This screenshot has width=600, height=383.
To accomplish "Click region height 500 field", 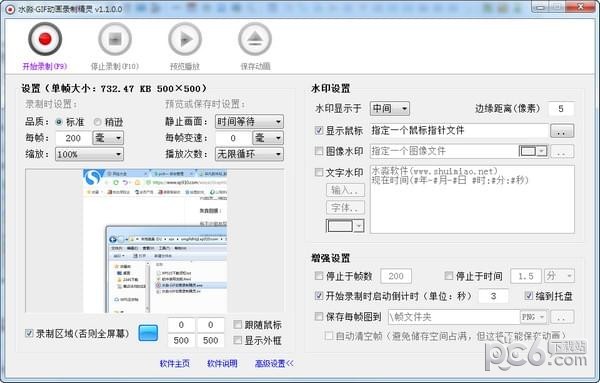I will 210,340.
